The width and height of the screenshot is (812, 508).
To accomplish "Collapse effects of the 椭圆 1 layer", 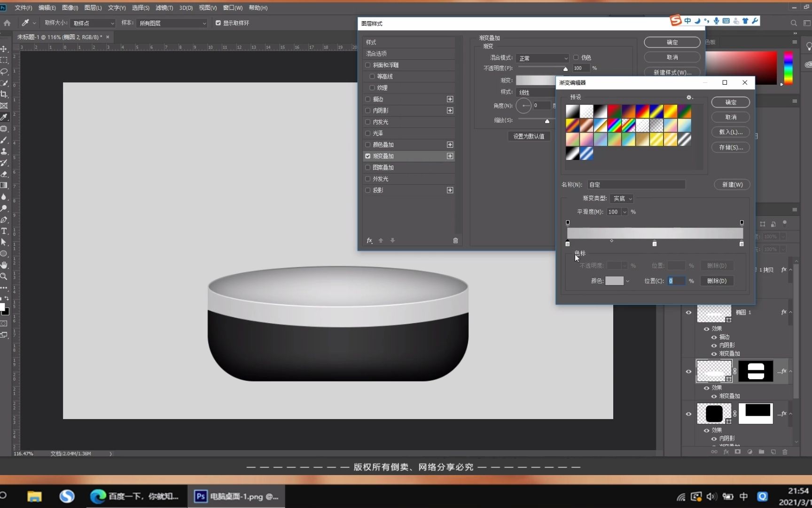I will 791,312.
